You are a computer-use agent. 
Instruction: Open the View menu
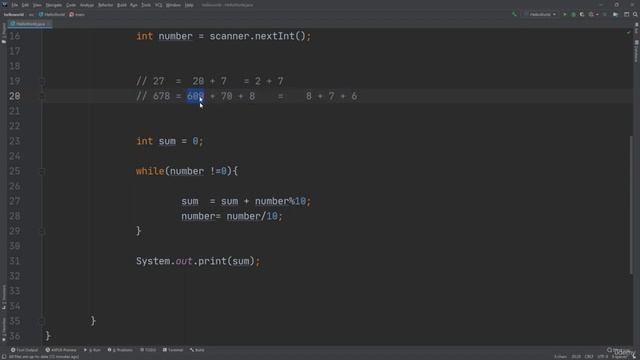(x=37, y=5)
